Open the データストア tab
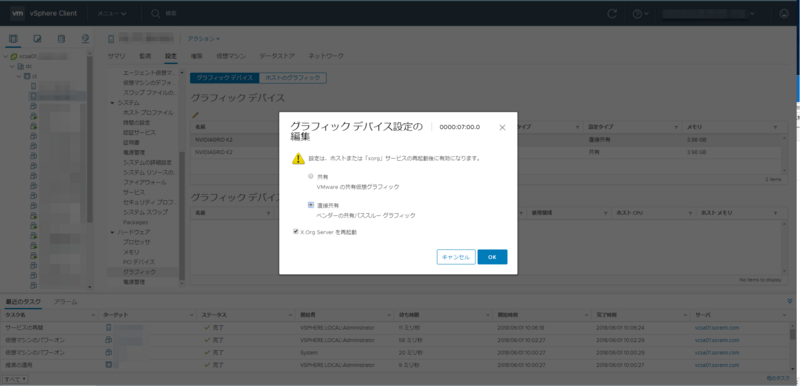The image size is (800, 386). [277, 56]
